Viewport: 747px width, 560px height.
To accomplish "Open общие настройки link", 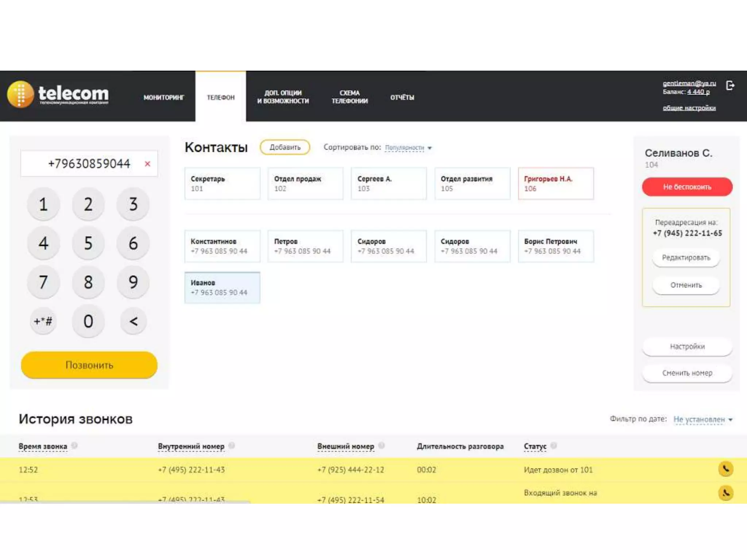I will point(689,108).
